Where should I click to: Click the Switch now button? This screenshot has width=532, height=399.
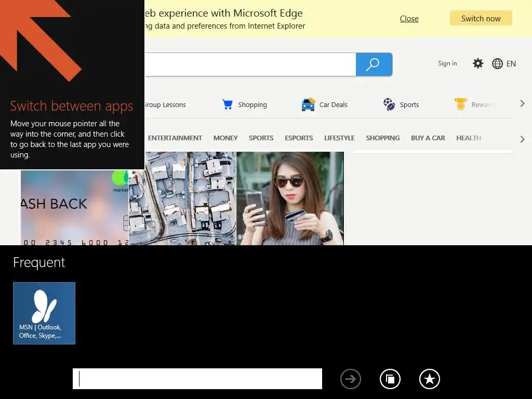point(481,18)
